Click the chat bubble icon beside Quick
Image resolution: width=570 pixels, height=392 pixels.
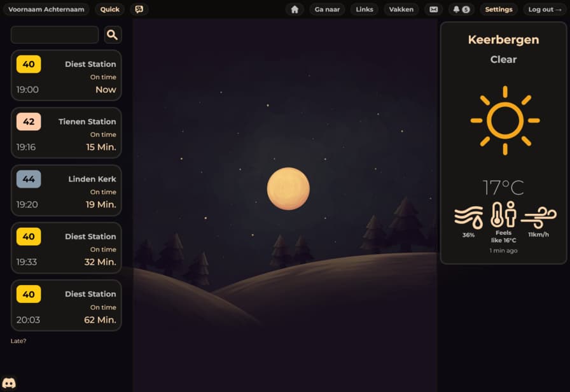[139, 10]
